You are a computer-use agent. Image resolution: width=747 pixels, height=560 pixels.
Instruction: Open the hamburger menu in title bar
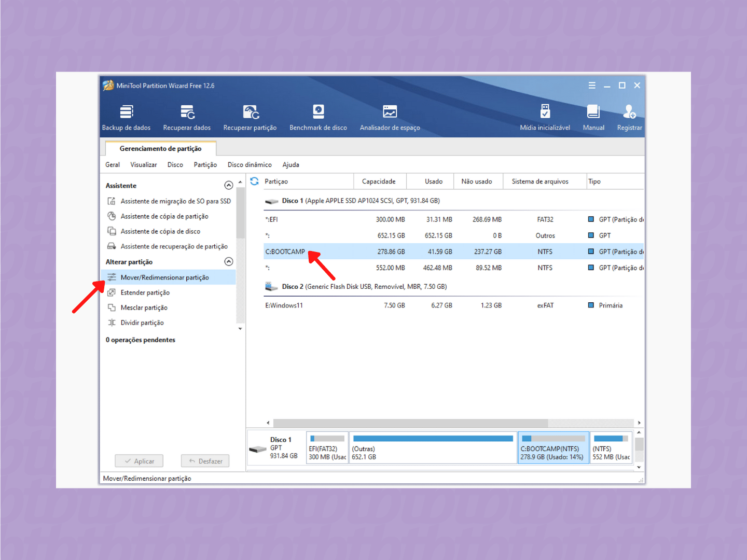(x=592, y=86)
